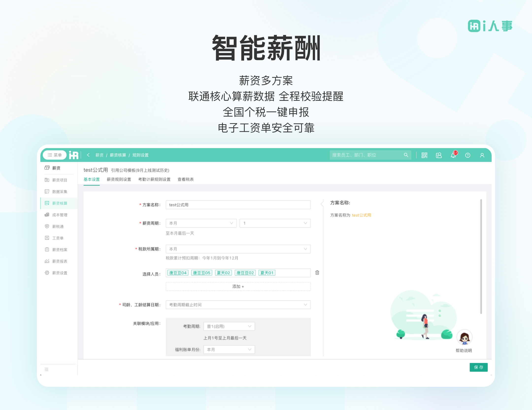Open the 税款所属期 dropdown

[x=238, y=249]
